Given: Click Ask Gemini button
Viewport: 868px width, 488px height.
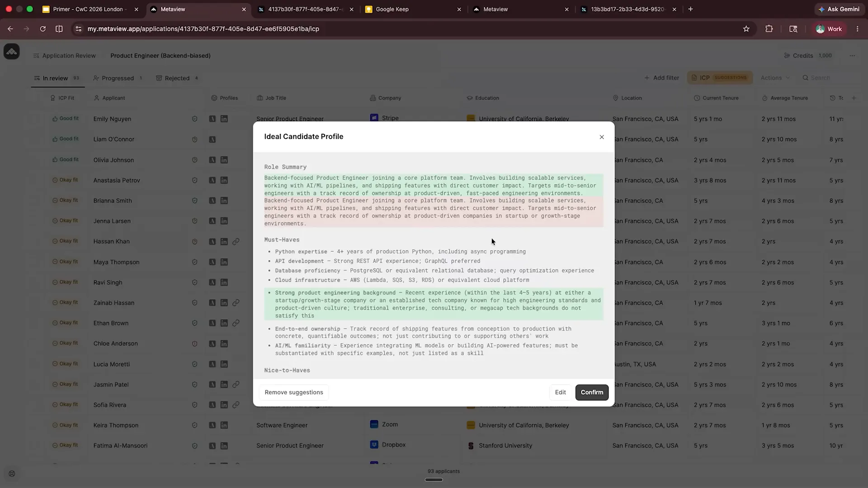Looking at the screenshot, I should 839,9.
